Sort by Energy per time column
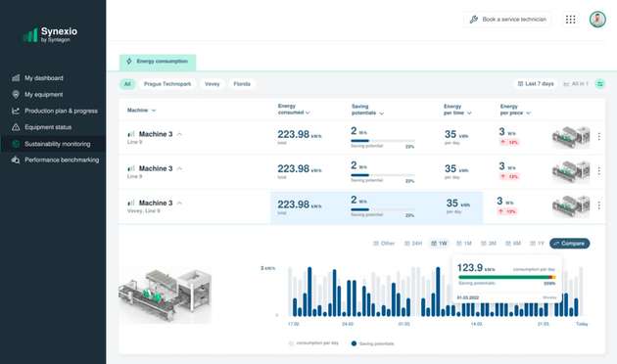Viewport: 617px width, 364px height. click(x=457, y=110)
